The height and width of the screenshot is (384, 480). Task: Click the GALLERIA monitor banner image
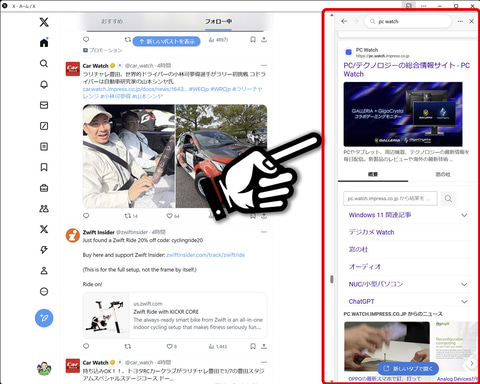403,114
